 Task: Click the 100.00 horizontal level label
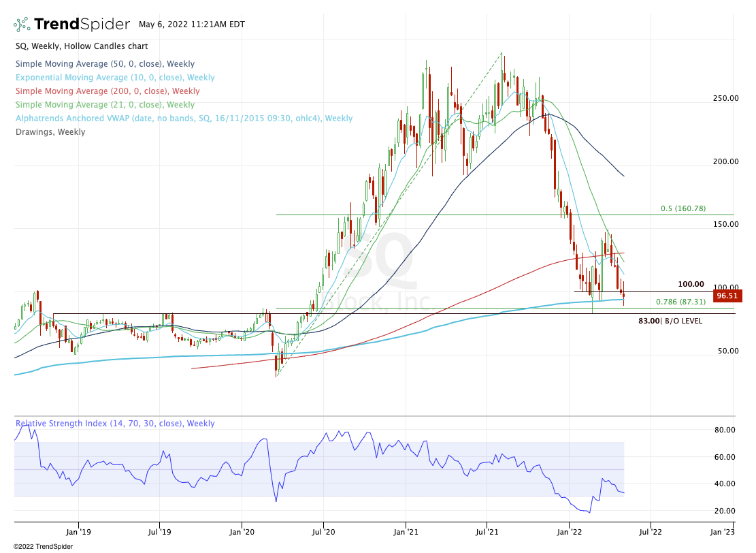click(x=691, y=284)
